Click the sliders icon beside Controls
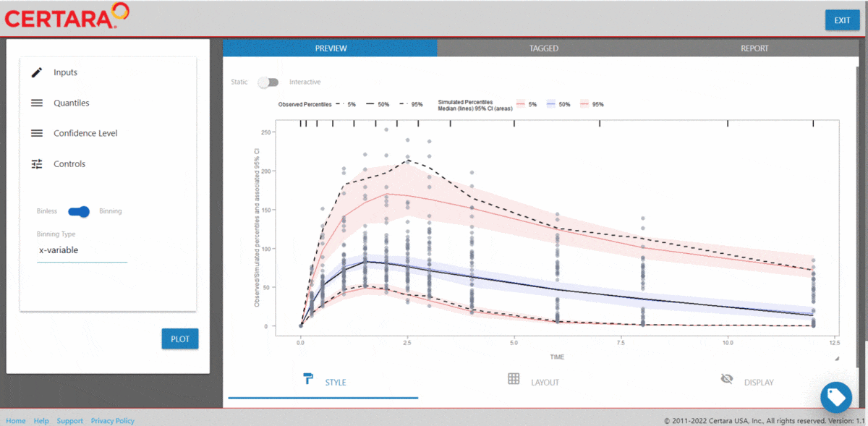The width and height of the screenshot is (868, 426). click(37, 164)
